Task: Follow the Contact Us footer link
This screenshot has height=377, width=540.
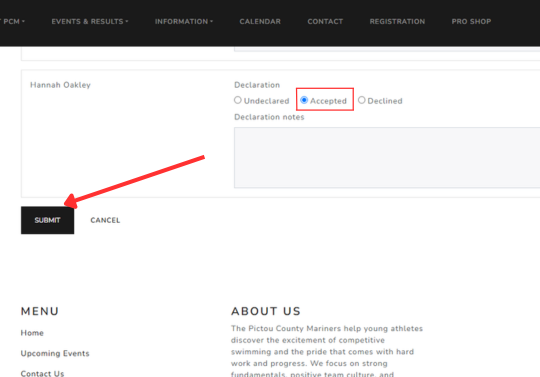Action: point(42,373)
